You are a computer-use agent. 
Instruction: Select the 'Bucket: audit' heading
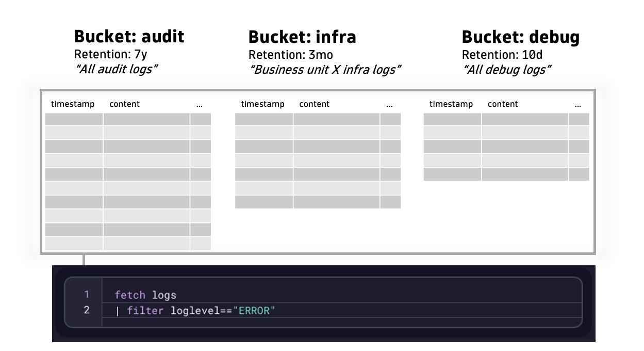[x=129, y=36]
